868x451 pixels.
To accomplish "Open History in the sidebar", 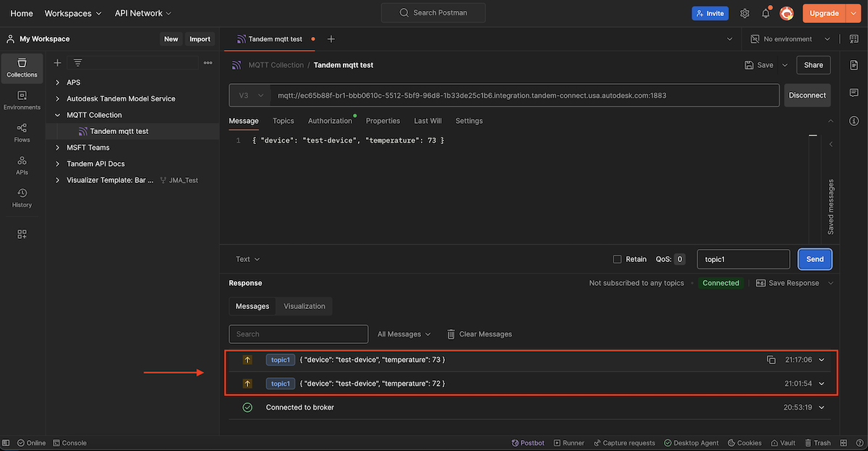I will point(22,198).
